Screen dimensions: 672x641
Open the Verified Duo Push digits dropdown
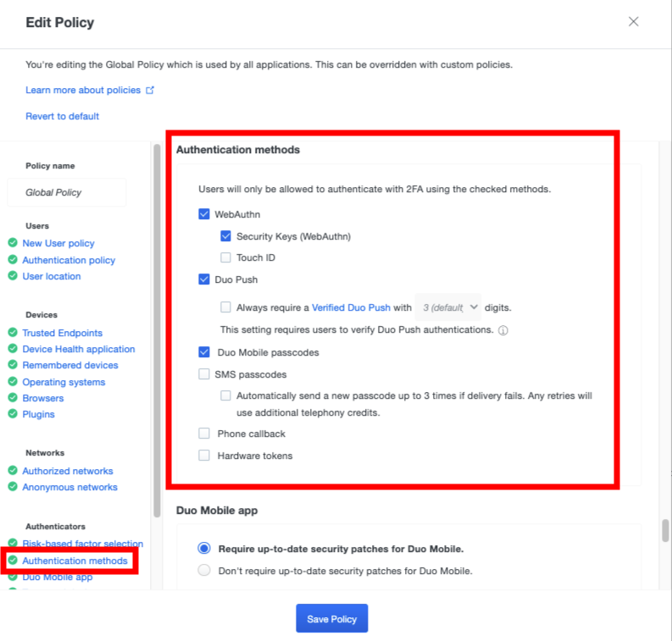[448, 307]
